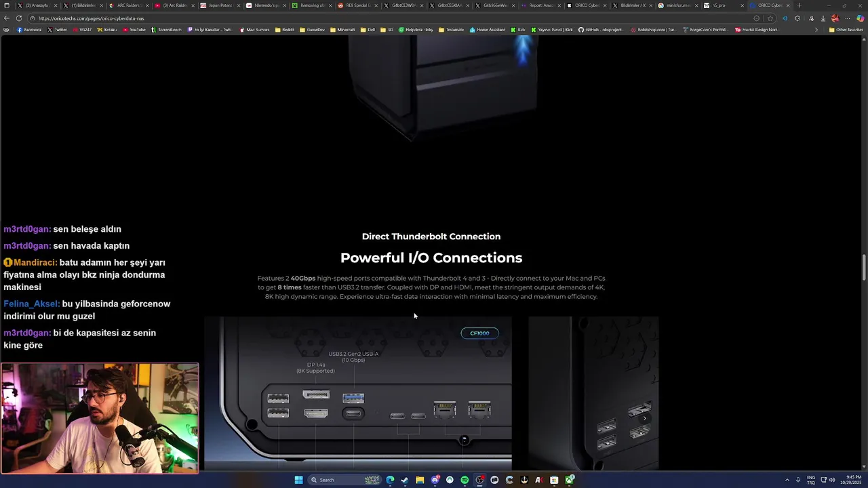Screen dimensions: 868x488
Task: Open the Teslamate bookmarks folder
Action: click(x=451, y=30)
